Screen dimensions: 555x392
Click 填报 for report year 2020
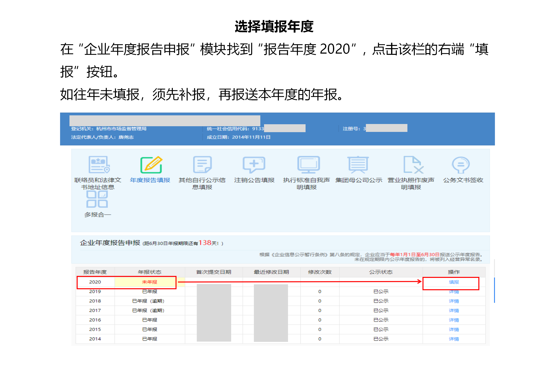[x=454, y=282]
